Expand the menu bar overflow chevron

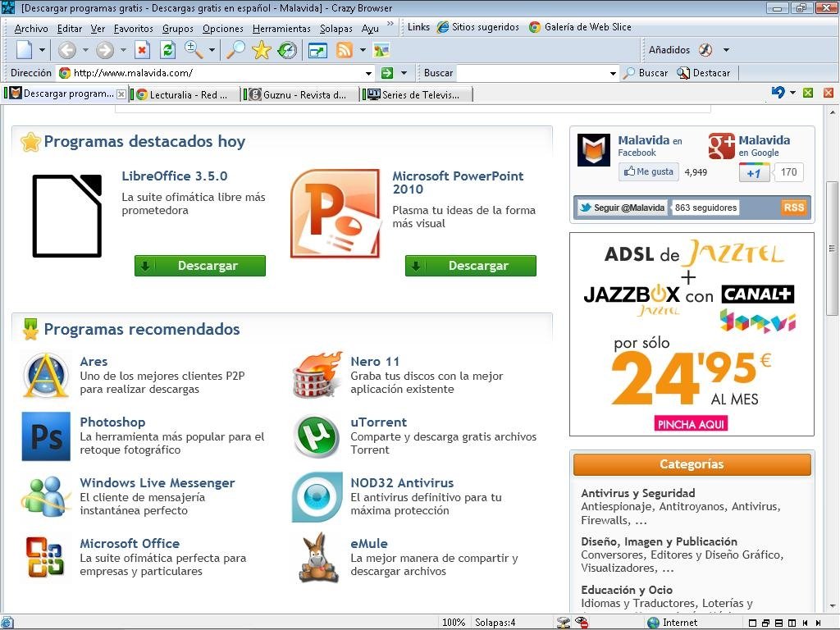(x=390, y=24)
